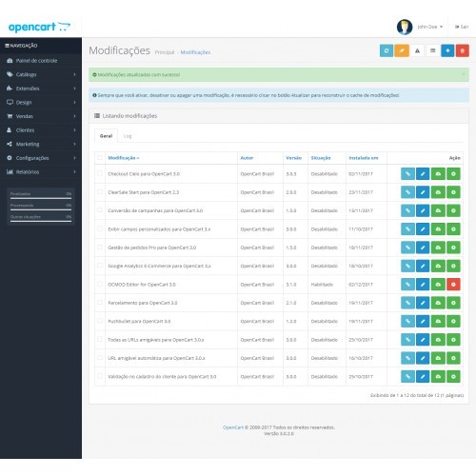The image size is (476, 476).
Task: Click the red delete trash button
Action: point(463,50)
